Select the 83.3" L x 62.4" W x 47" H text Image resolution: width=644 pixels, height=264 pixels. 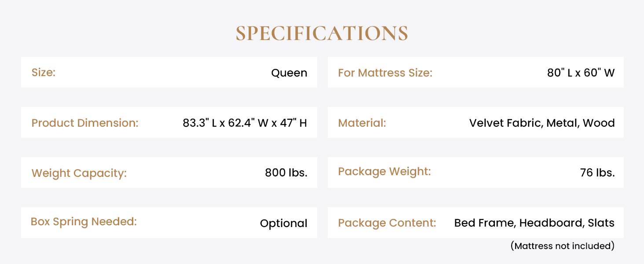point(245,123)
